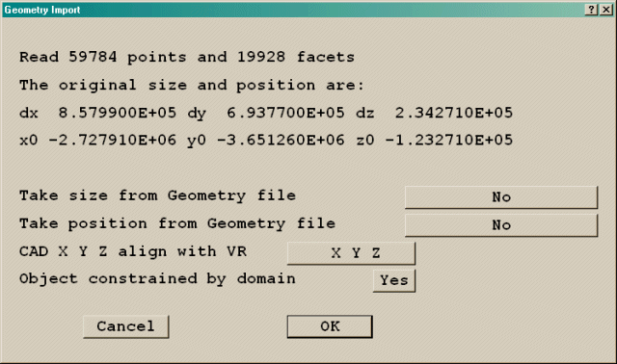Viewport: 617px width, 364px height.
Task: Confirm the import with OK
Action: click(330, 326)
